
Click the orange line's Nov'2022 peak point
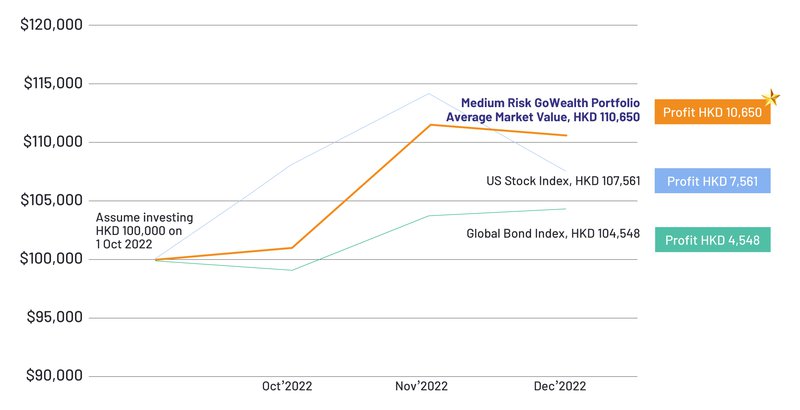[x=430, y=124]
